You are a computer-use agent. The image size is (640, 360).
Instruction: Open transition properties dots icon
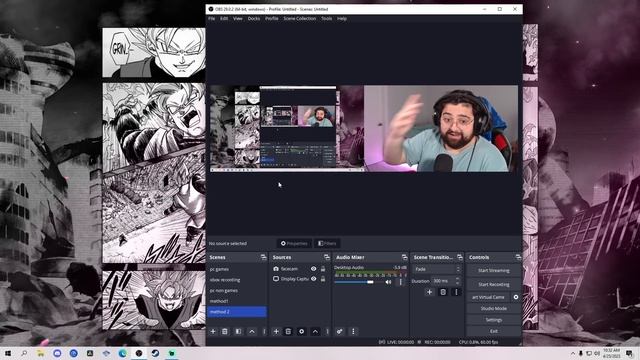point(456,292)
